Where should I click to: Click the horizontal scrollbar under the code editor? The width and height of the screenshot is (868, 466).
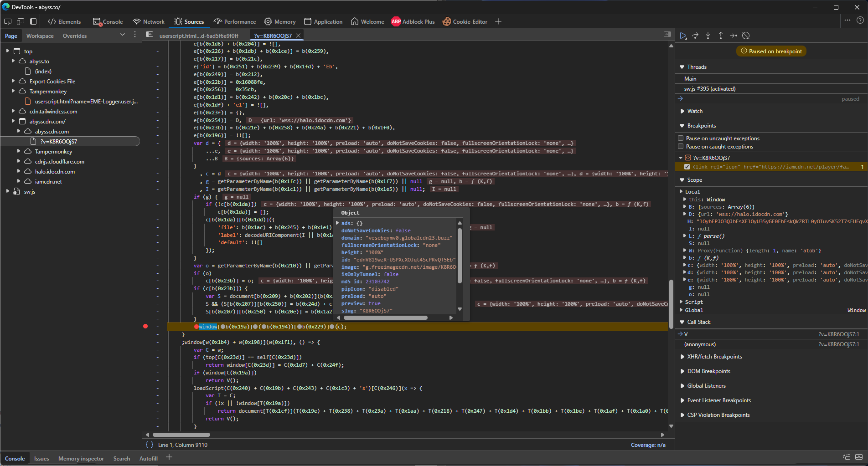pos(181,435)
